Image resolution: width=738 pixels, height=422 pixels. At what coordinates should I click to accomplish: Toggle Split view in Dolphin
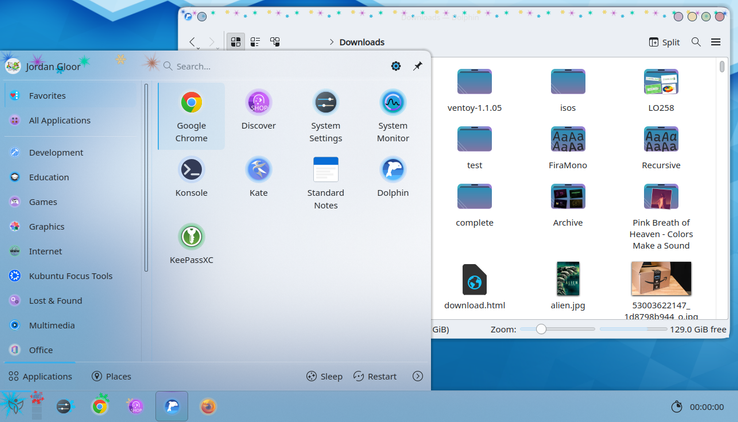(x=664, y=42)
